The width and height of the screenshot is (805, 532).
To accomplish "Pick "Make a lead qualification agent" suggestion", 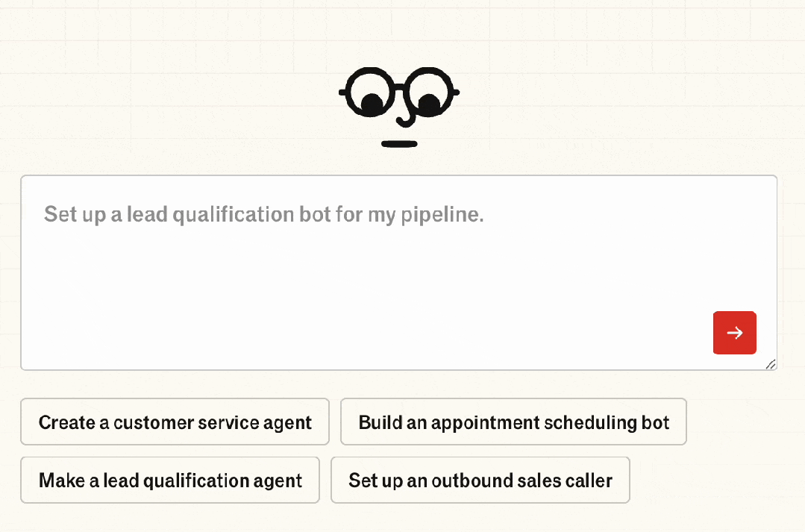I will [170, 481].
